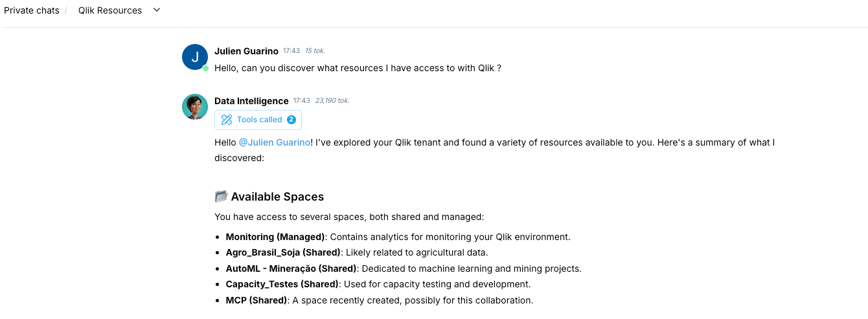868x319 pixels.
Task: Select the Qlik Resources chat title
Action: [x=110, y=10]
